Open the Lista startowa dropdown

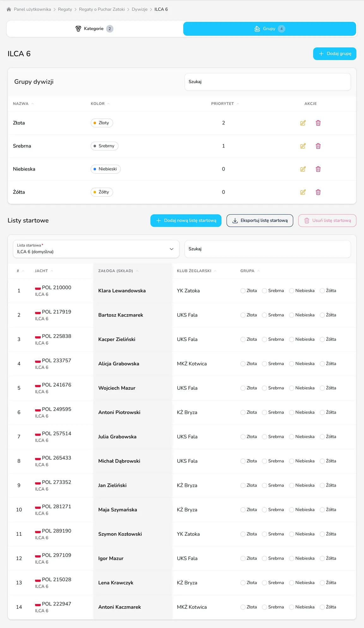pyautogui.click(x=96, y=249)
